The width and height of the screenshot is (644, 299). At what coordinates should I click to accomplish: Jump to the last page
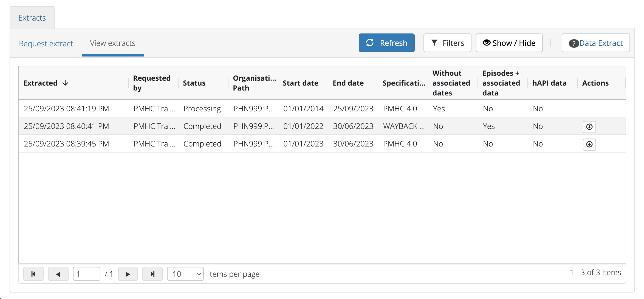pos(152,274)
